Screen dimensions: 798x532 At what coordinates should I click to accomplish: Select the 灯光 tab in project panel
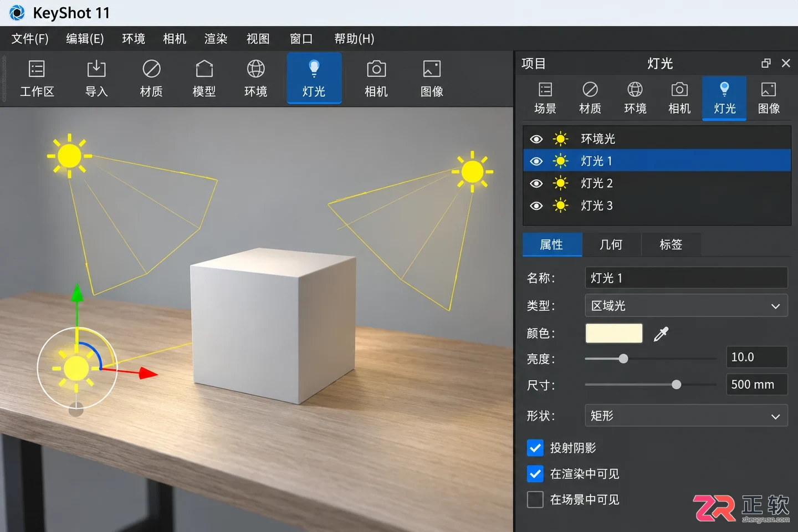click(x=724, y=98)
